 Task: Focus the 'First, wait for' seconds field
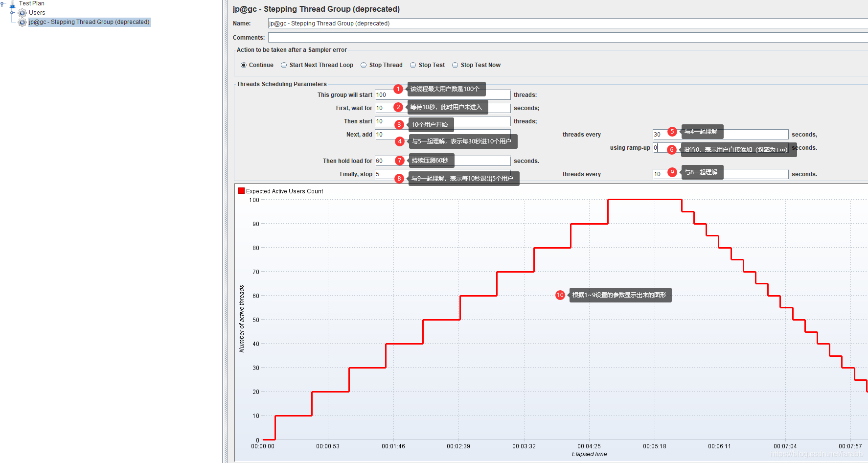coord(442,108)
